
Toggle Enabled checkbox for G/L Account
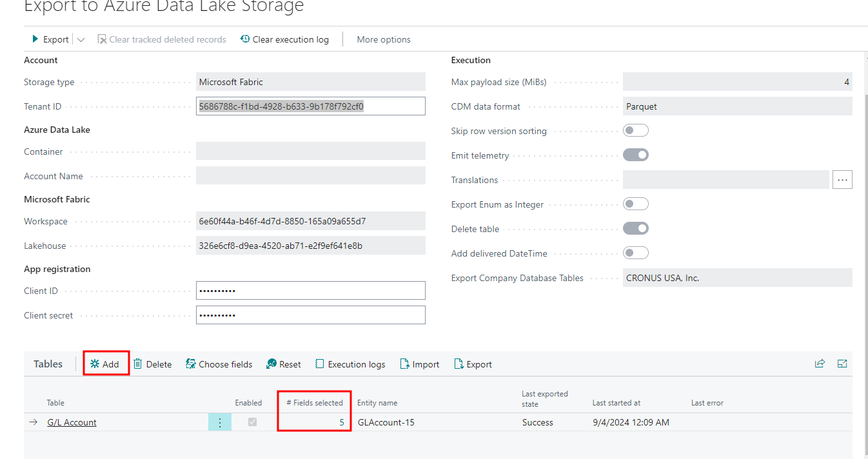[253, 422]
